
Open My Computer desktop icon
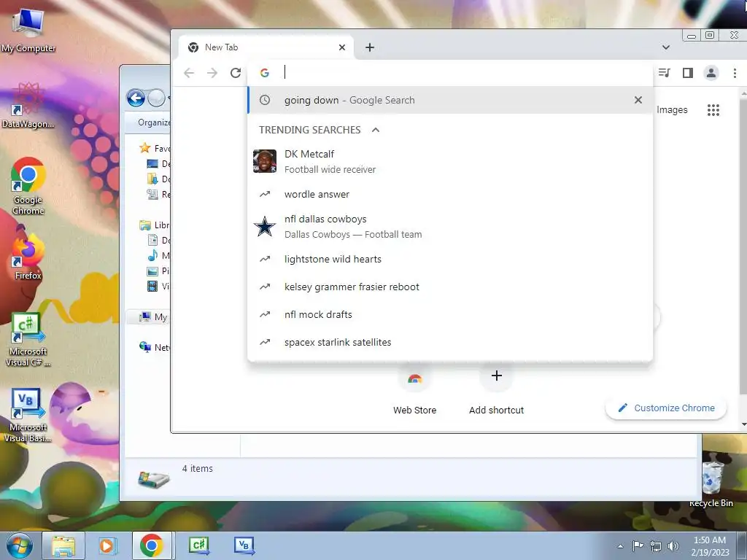28,31
